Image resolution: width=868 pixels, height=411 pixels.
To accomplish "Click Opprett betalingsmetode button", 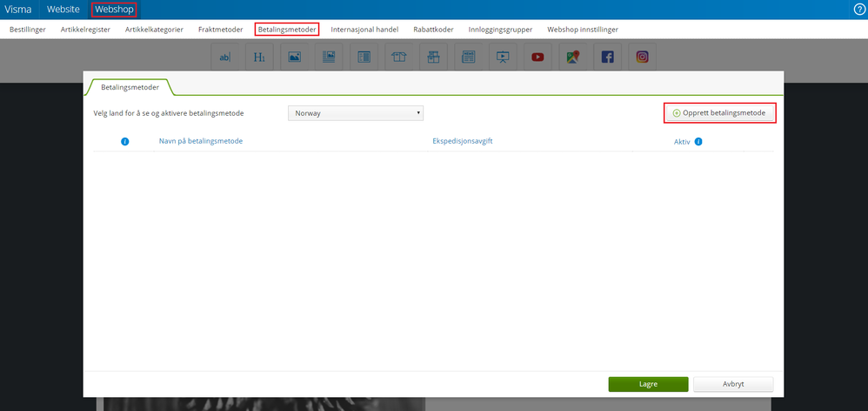I will [719, 113].
